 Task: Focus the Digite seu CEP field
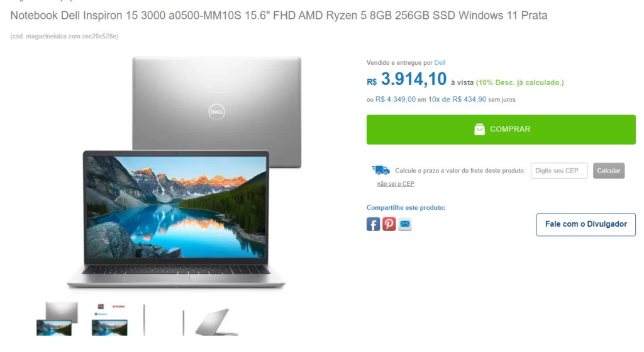click(x=558, y=171)
